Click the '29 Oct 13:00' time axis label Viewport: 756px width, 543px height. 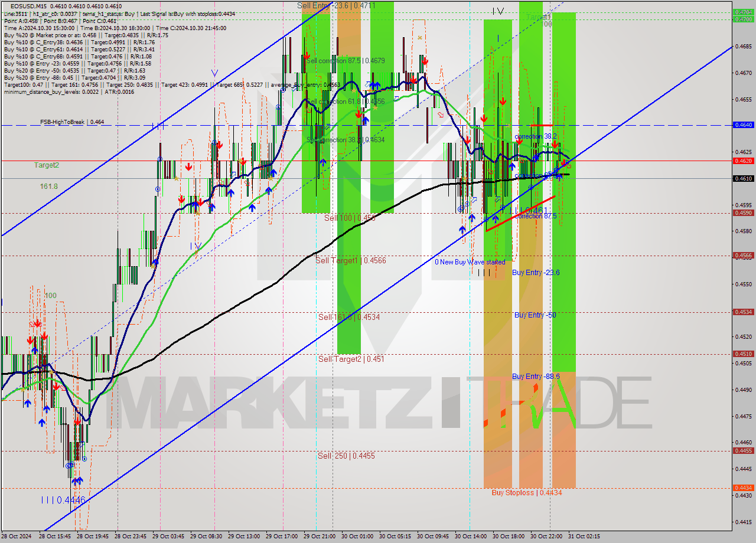[245, 537]
